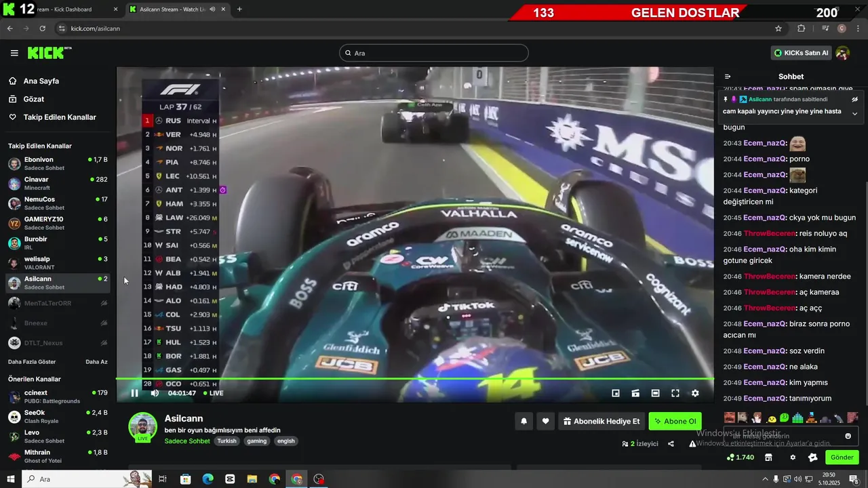Open a new browser tab
This screenshot has height=488, width=868.
[x=239, y=9]
